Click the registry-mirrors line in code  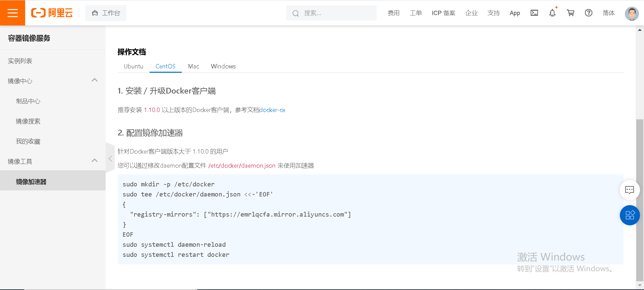coord(240,215)
